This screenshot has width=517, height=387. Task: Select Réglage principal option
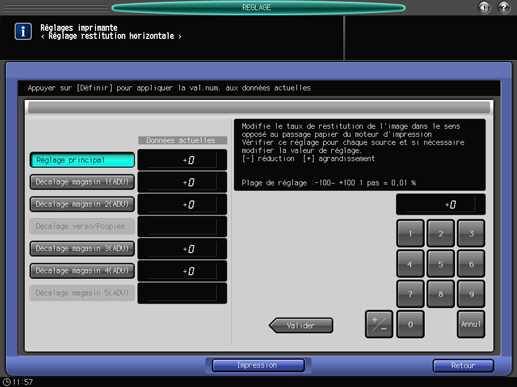pos(82,160)
